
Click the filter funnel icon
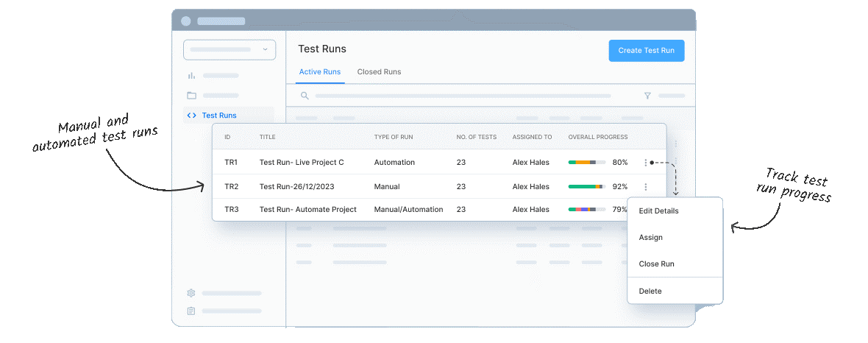[x=647, y=96]
